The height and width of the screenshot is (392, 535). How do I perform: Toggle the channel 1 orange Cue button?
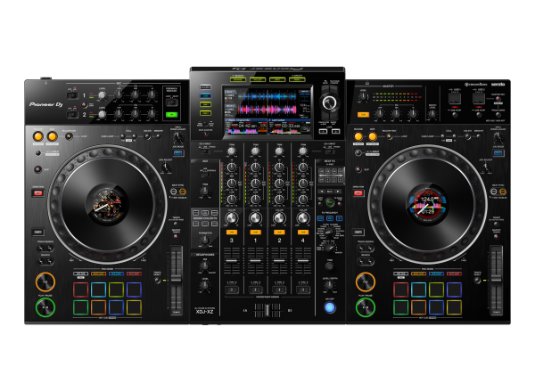click(255, 233)
